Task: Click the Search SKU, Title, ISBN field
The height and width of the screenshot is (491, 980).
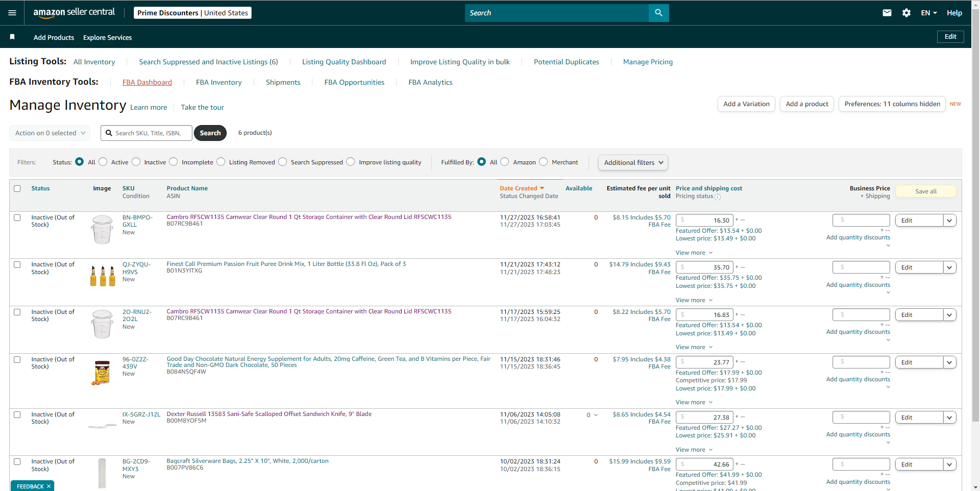Action: [x=146, y=133]
